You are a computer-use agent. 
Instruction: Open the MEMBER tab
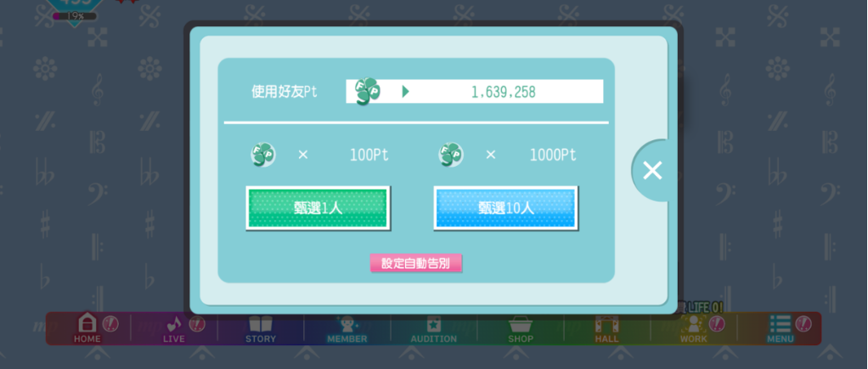347,328
